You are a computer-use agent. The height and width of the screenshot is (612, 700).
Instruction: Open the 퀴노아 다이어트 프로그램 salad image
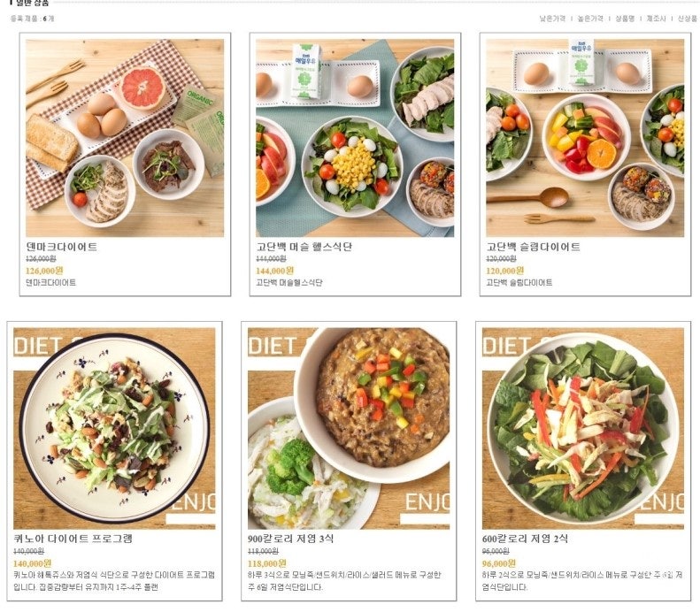pos(114,429)
